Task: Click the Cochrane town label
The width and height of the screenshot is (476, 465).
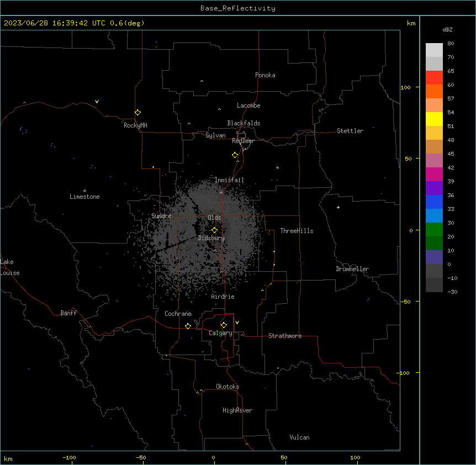Action: point(178,314)
